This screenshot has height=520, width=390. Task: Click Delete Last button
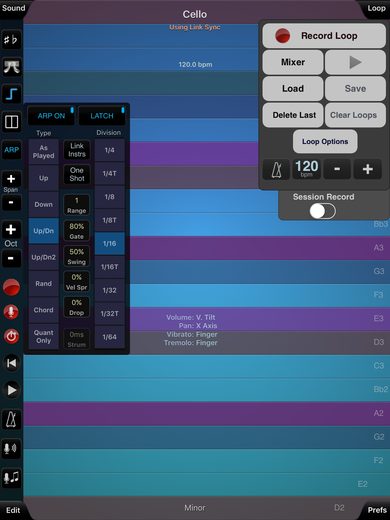coord(293,115)
